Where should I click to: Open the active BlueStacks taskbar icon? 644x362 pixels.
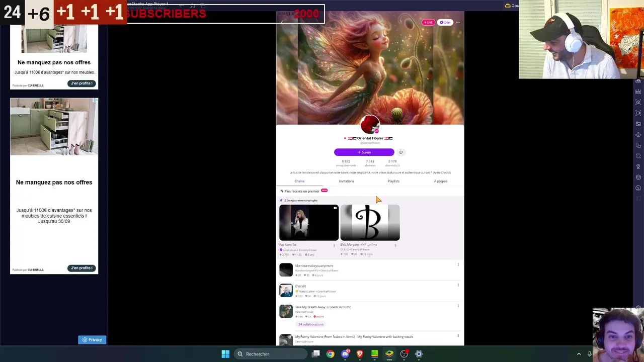point(389,354)
